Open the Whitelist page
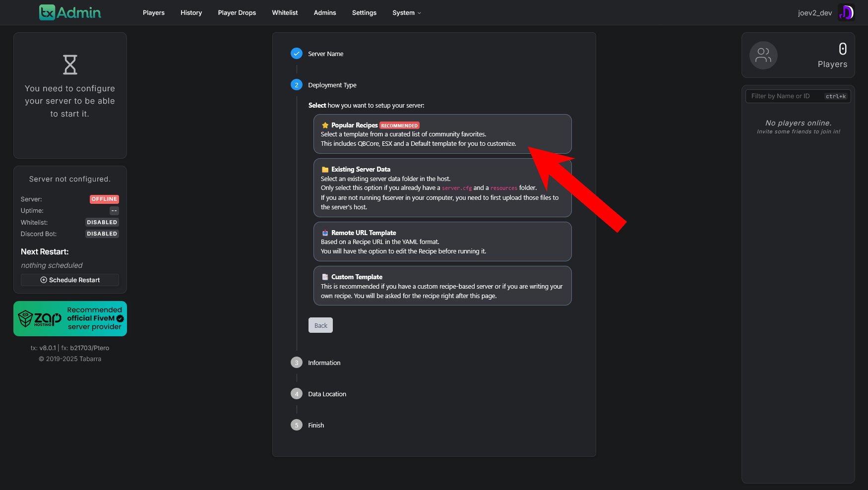The width and height of the screenshot is (868, 490). 285,13
